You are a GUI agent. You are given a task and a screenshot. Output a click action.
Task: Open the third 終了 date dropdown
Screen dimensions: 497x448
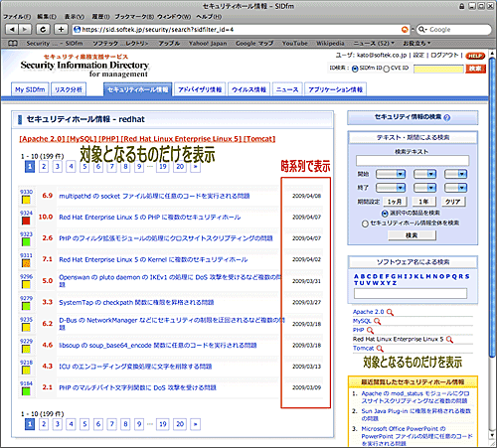coord(455,188)
